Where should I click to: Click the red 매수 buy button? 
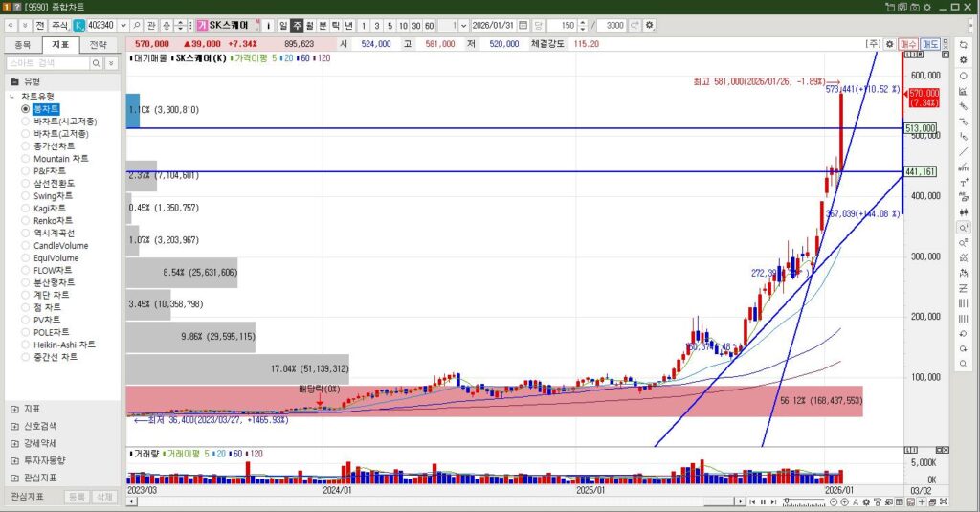point(908,44)
